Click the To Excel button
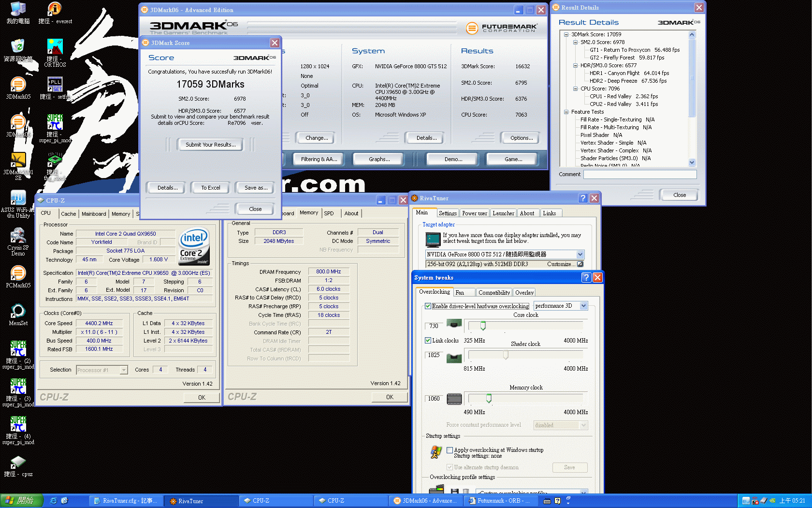This screenshot has width=812, height=508. point(210,188)
